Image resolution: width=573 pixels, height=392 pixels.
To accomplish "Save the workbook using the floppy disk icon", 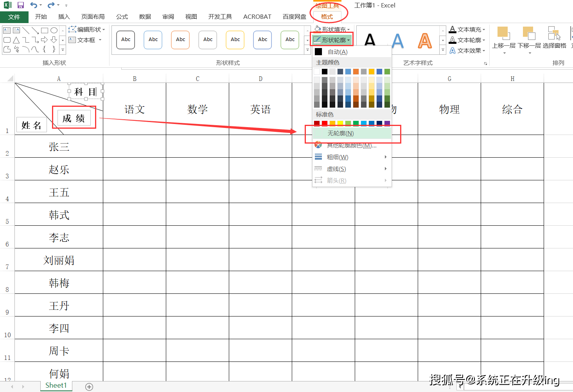I will (x=21, y=5).
